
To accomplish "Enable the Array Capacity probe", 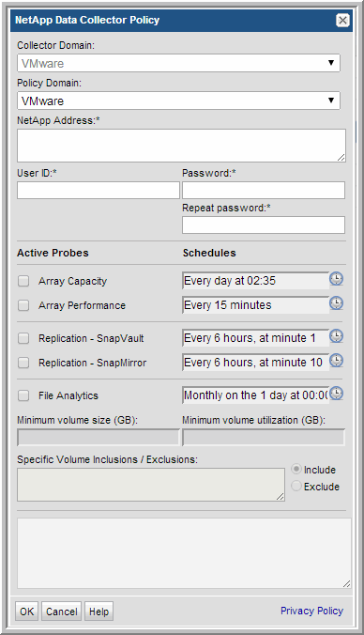I will pos(23,281).
